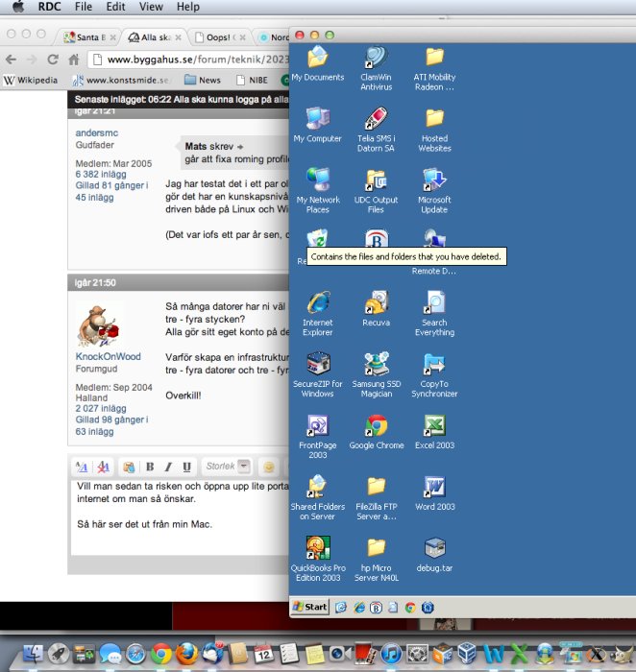
Task: Open andersmc's 6 382 inlägg link
Action: tap(101, 175)
